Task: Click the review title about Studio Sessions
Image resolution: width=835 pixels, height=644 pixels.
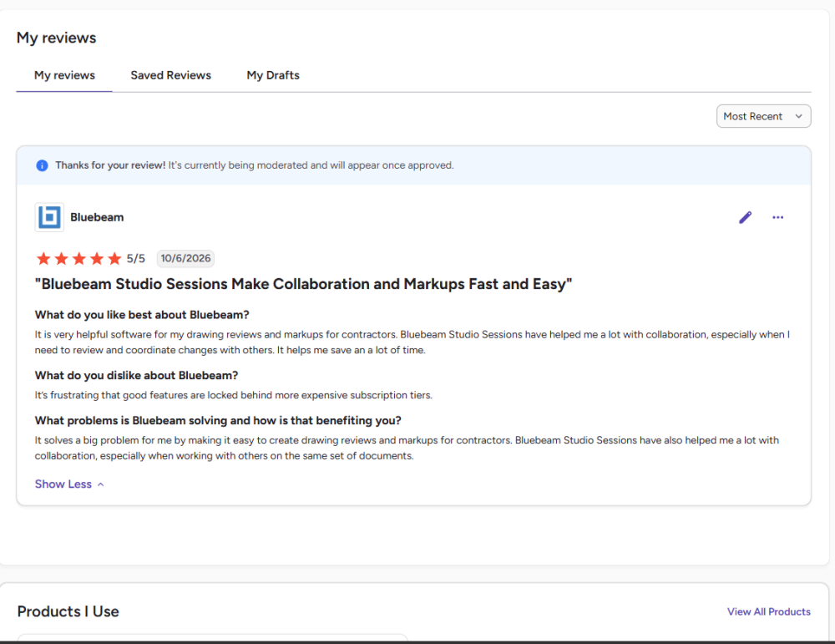Action: [304, 284]
